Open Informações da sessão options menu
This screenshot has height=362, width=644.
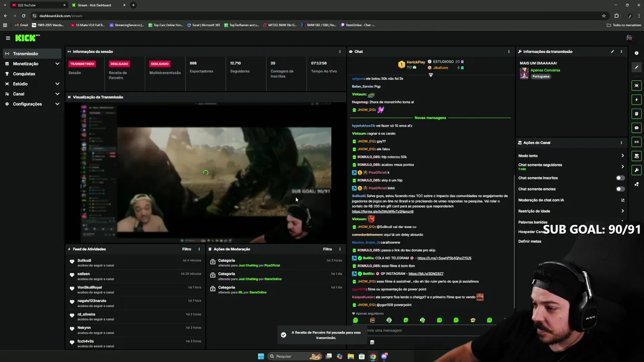pos(340,51)
